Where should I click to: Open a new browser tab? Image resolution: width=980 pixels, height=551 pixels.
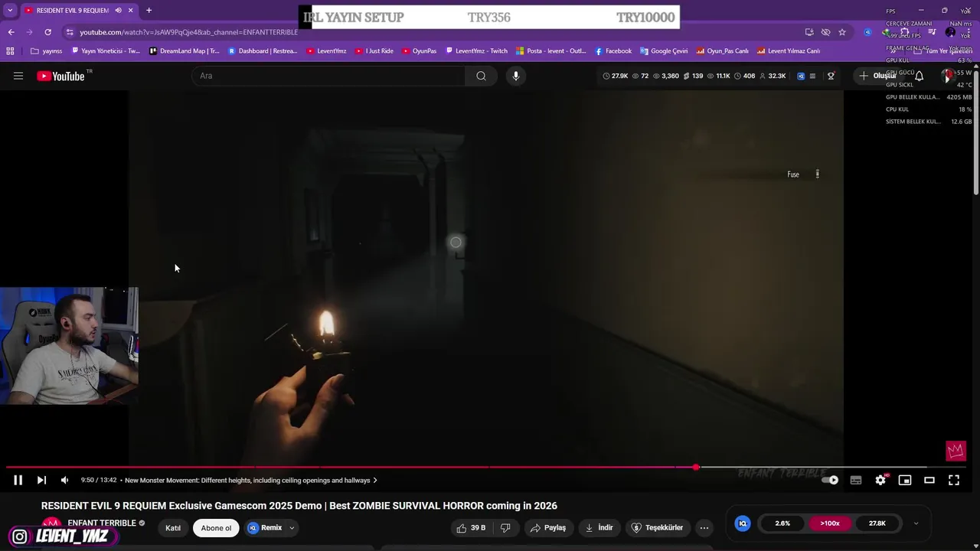coord(149,11)
